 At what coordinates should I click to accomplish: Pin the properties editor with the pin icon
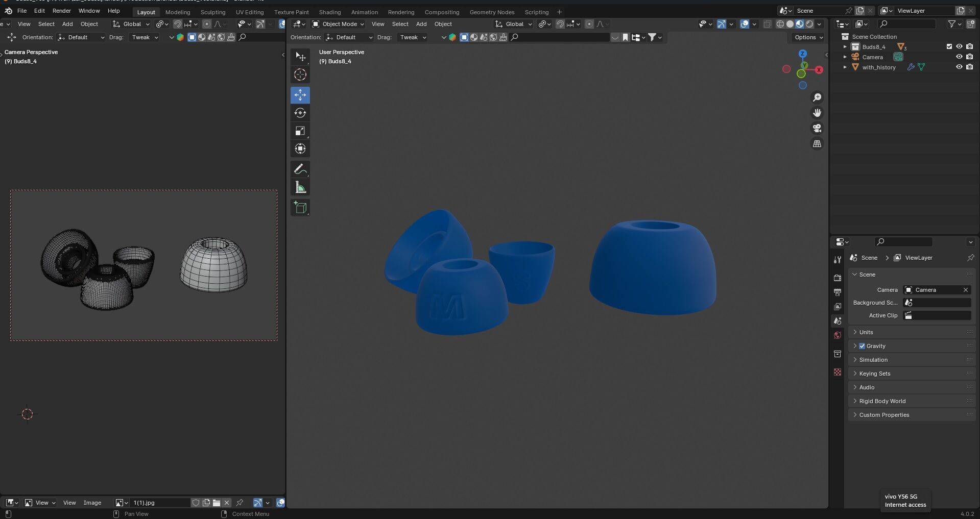point(970,258)
